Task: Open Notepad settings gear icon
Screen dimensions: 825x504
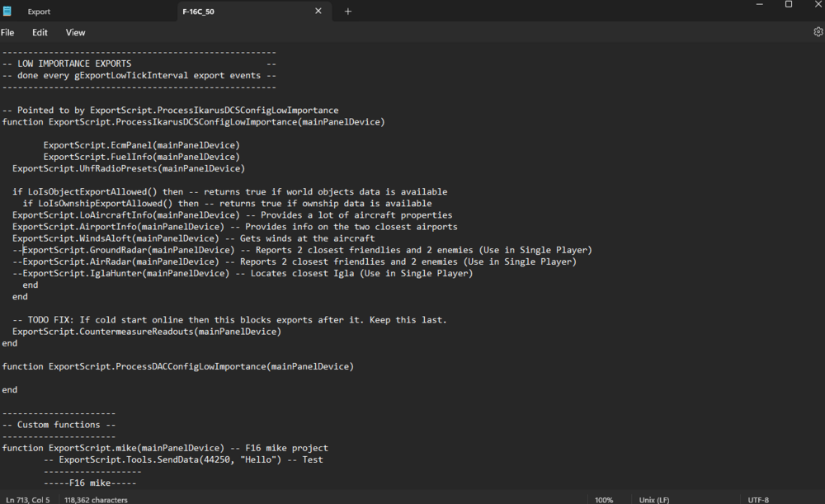Action: point(818,32)
